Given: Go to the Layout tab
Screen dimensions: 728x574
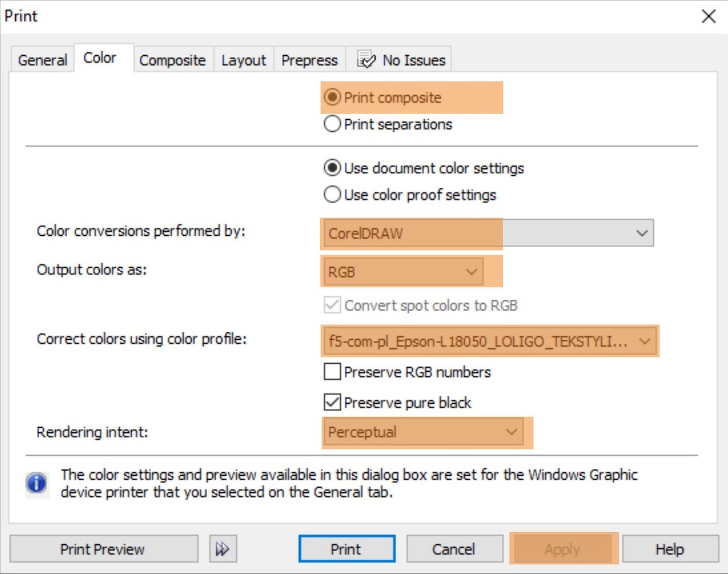Looking at the screenshot, I should [x=243, y=60].
